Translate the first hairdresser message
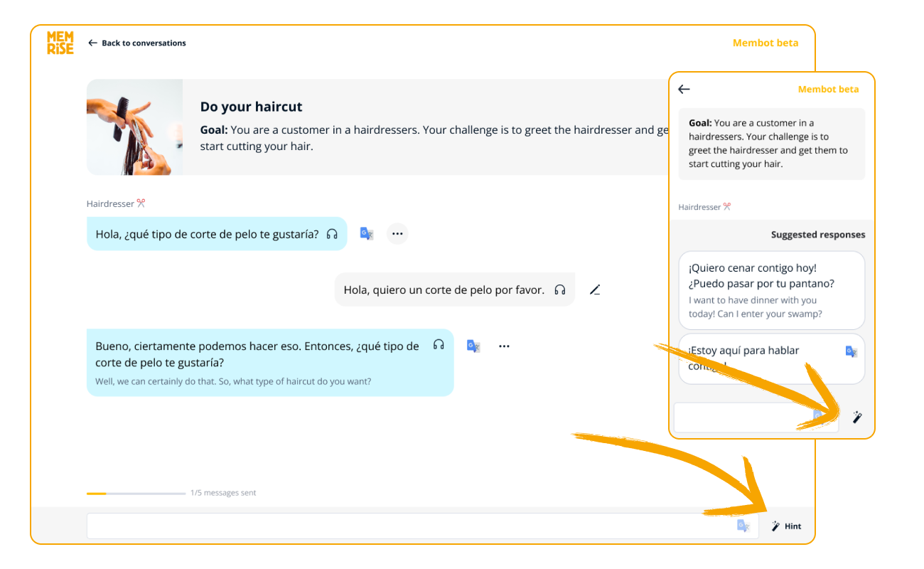The image size is (924, 569). tap(367, 233)
